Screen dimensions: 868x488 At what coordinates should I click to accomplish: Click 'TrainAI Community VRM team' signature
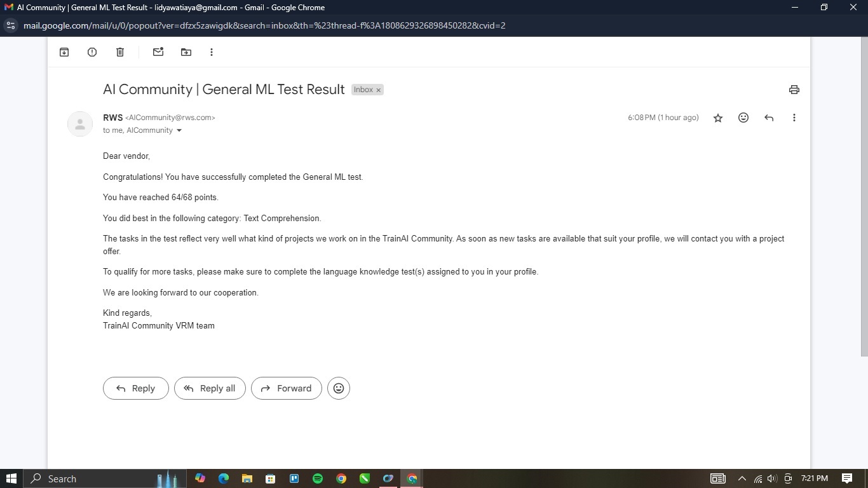159,326
